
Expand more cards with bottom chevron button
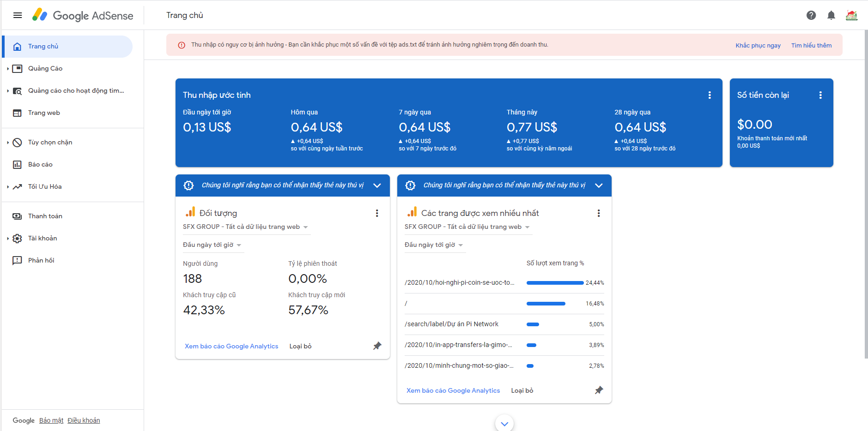pyautogui.click(x=504, y=423)
